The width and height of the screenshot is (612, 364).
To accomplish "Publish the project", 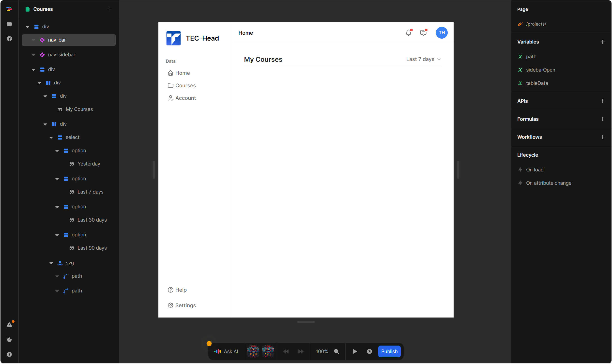I will 389,351.
